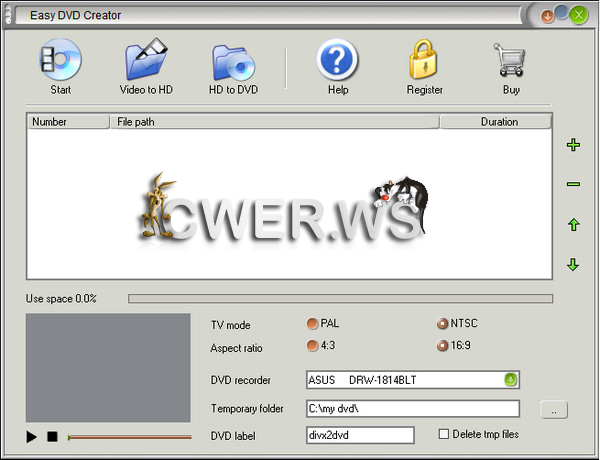
Task: Open the Buy shopping cart icon
Action: 511,62
